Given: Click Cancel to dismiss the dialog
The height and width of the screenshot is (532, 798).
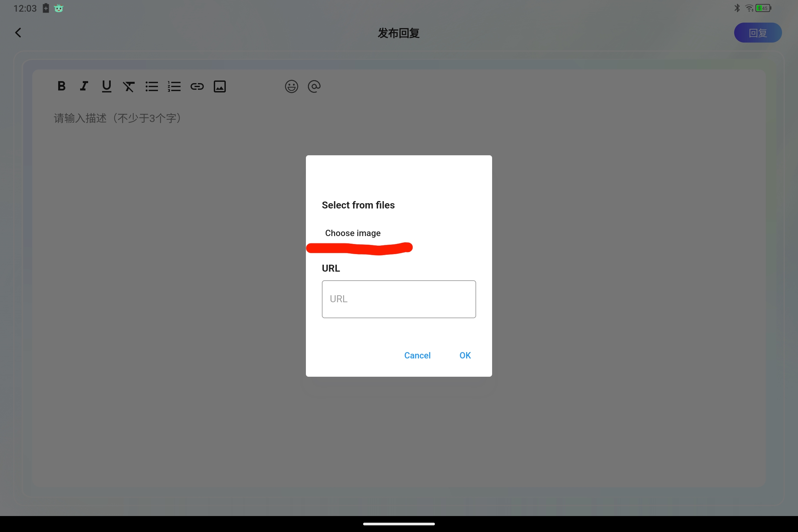Looking at the screenshot, I should (417, 356).
